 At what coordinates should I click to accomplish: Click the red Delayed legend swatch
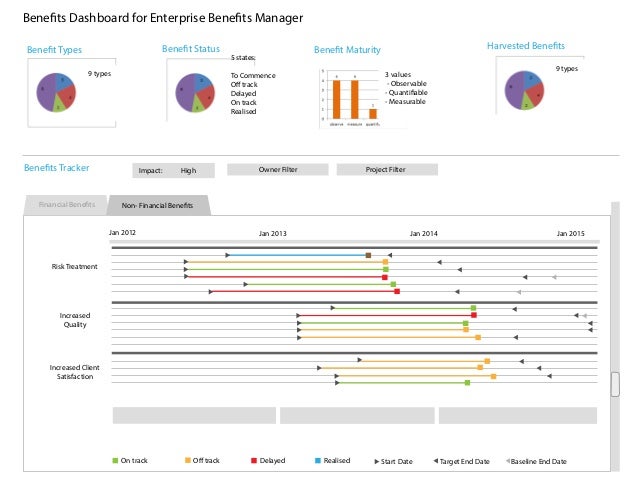(254, 460)
